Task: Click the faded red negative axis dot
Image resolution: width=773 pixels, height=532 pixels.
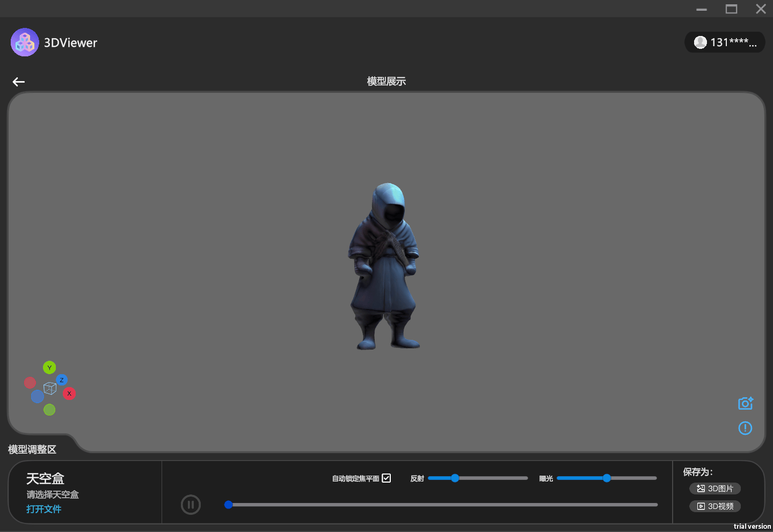Action: click(x=30, y=383)
